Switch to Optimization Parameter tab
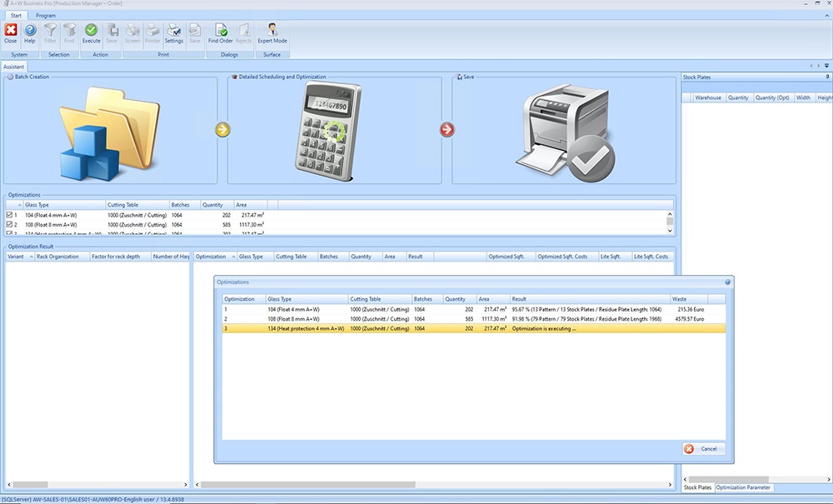 [743, 487]
